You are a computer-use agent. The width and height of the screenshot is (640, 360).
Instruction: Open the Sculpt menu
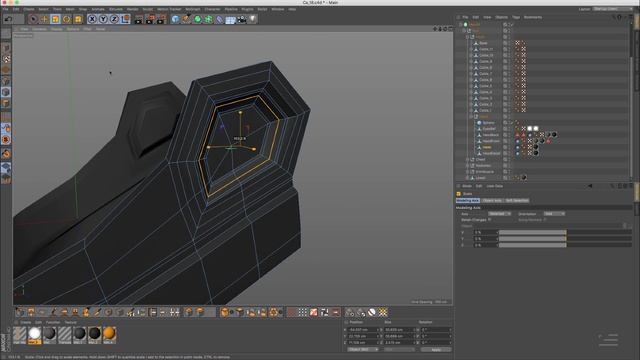(148, 9)
